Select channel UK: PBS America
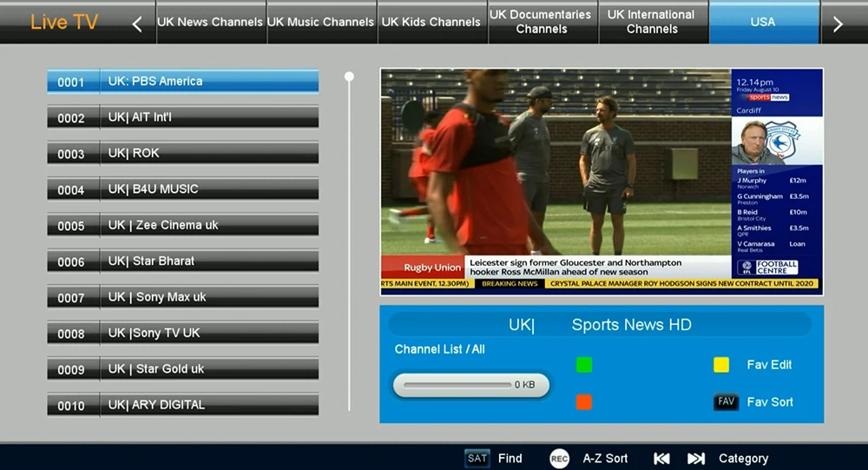Screen dimensions: 868x470 coord(182,82)
